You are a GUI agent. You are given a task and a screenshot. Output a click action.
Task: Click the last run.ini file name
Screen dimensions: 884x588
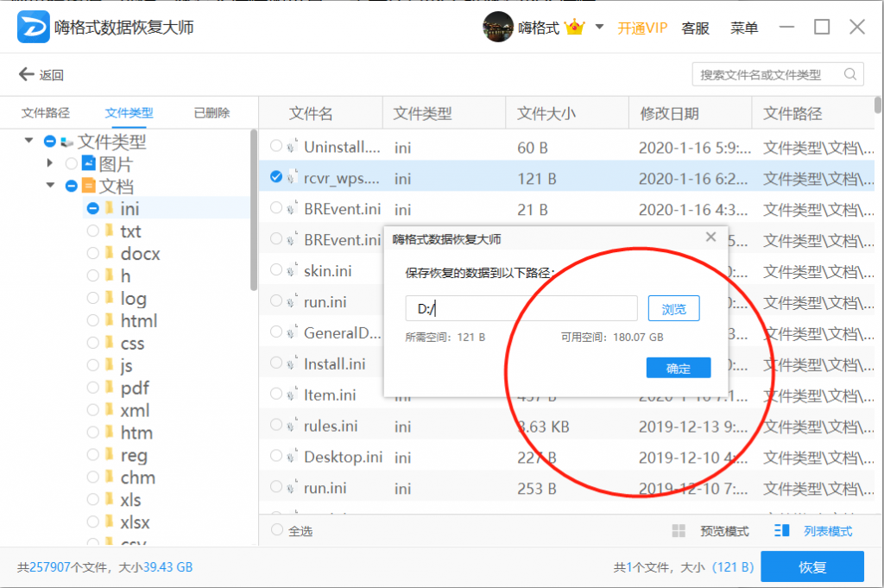pos(325,488)
